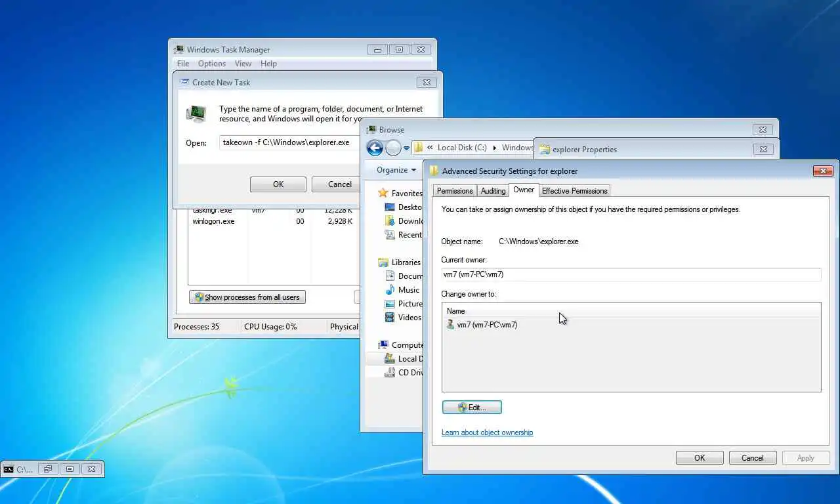
Task: Click the explorer Properties title bar icon
Action: [545, 149]
